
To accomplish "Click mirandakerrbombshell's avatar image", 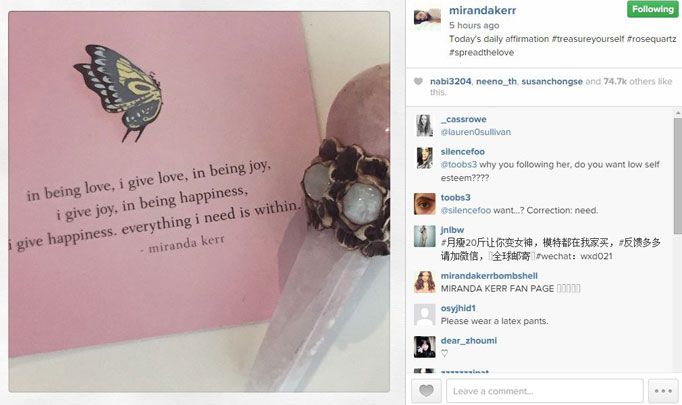I will click(425, 282).
